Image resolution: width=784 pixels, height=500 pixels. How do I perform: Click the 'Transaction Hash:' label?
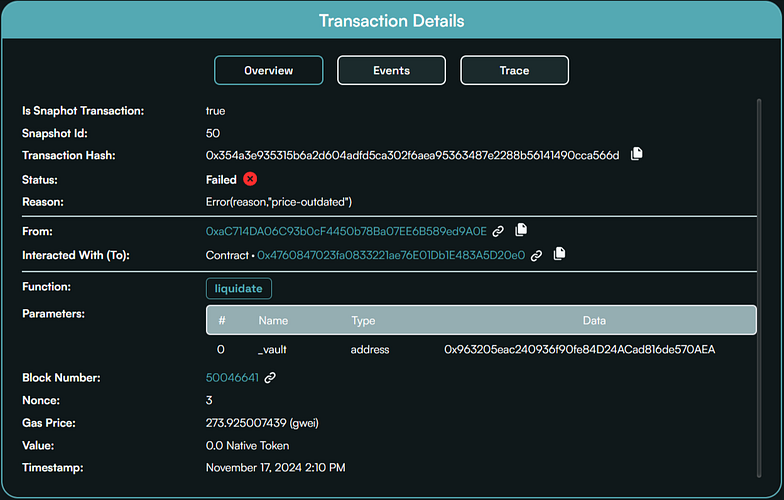coord(68,156)
